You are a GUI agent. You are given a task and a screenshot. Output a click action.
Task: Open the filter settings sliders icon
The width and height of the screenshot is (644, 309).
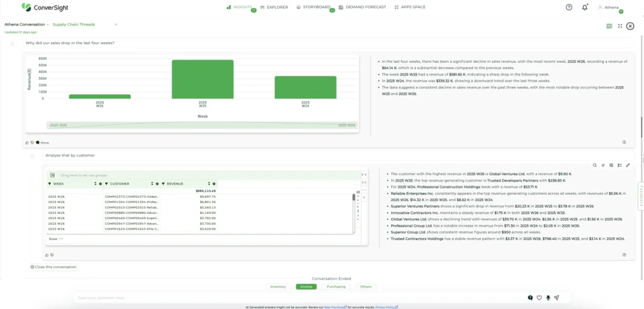[x=609, y=26]
